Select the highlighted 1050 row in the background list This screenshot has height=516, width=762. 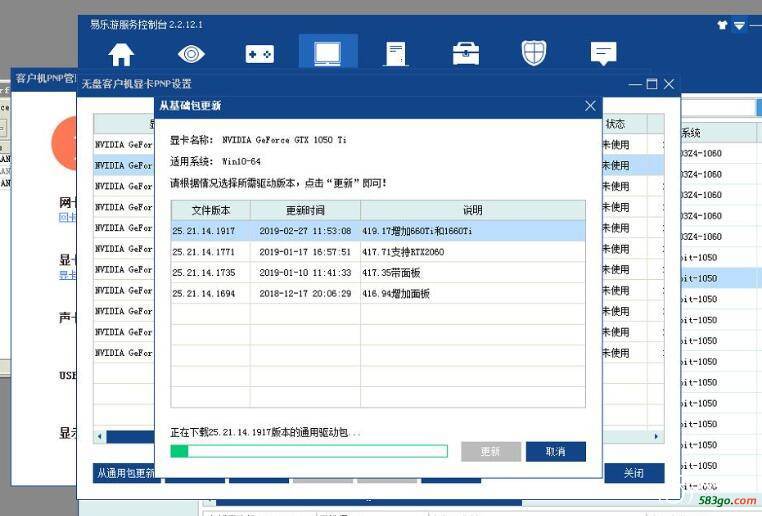coord(721,278)
